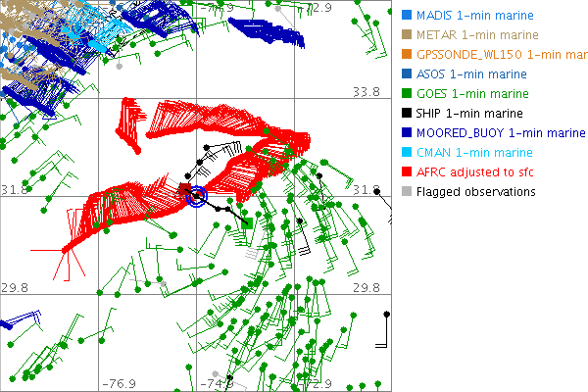Click the green GOES legend color square
The image size is (588, 392).
[407, 94]
